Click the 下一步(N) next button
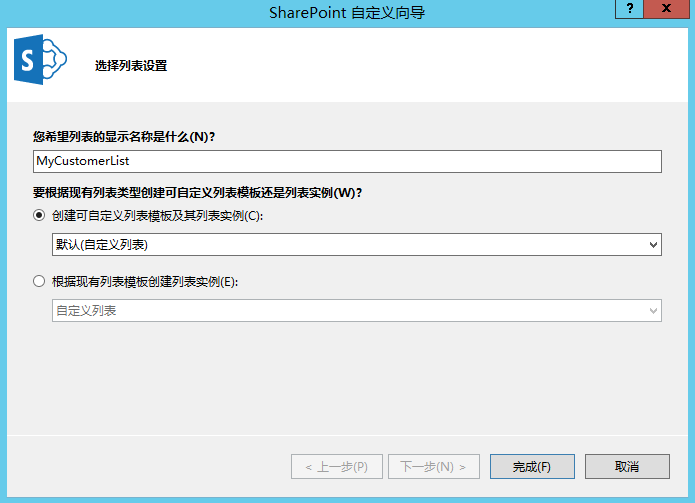 click(434, 466)
